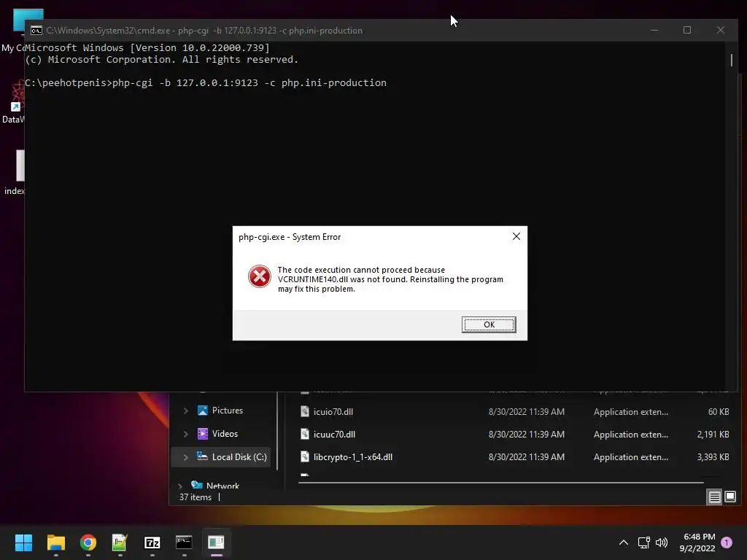This screenshot has width=747, height=560.
Task: Click the Videos folder icon
Action: point(203,434)
